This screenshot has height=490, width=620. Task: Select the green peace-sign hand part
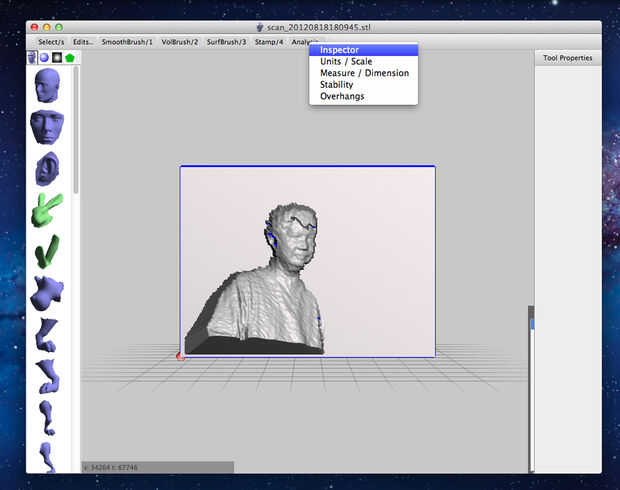[47, 210]
